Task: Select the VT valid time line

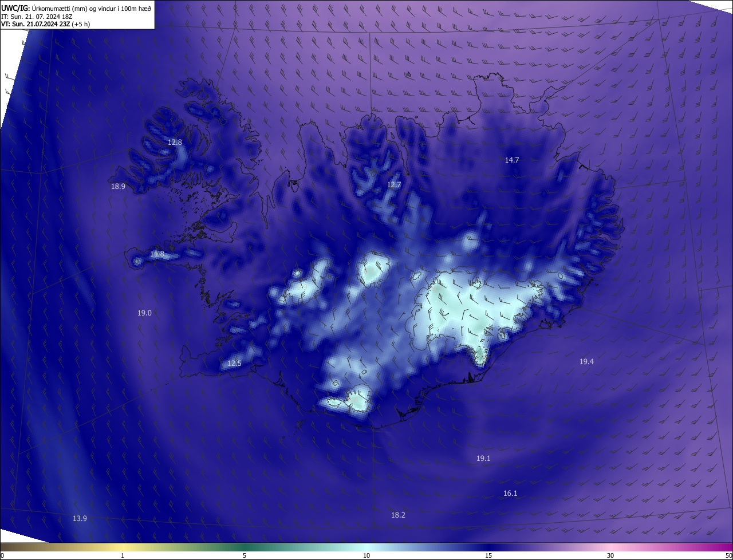Action: [45, 24]
